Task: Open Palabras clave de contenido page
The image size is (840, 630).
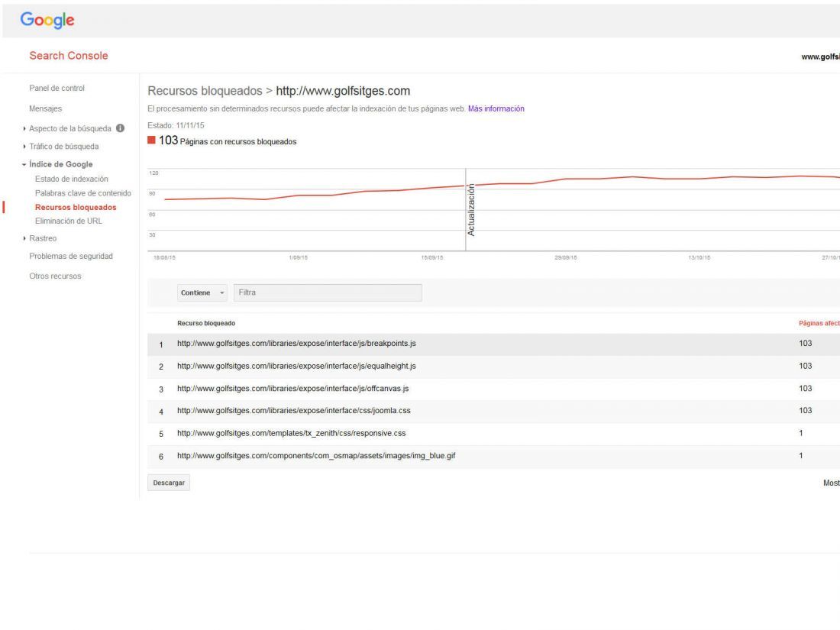Action: pos(83,193)
